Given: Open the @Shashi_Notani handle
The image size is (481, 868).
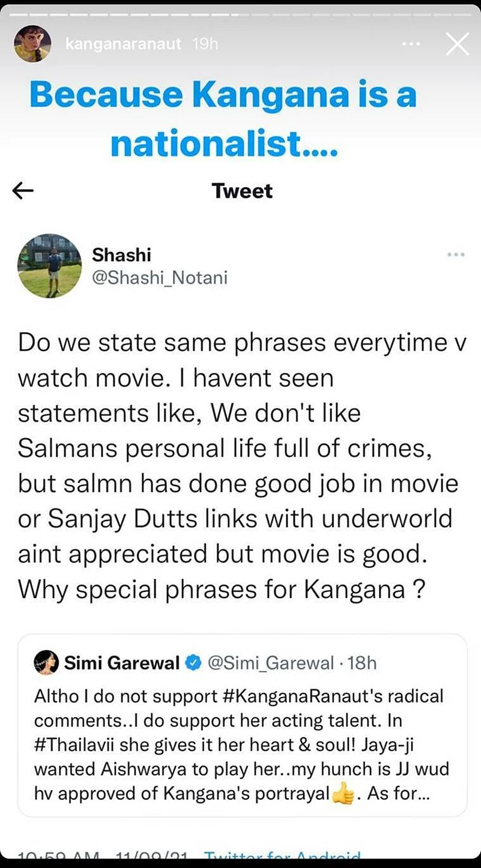Looking at the screenshot, I should [159, 278].
